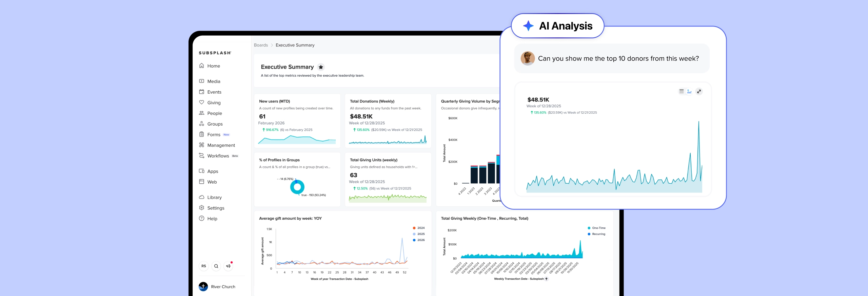
Task: Click 'Quarterly Giving Volume' chart title
Action: pos(470,101)
